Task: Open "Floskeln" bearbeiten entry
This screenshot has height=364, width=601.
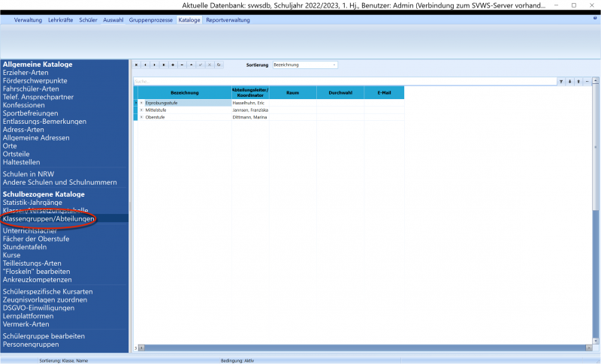Action: point(36,272)
